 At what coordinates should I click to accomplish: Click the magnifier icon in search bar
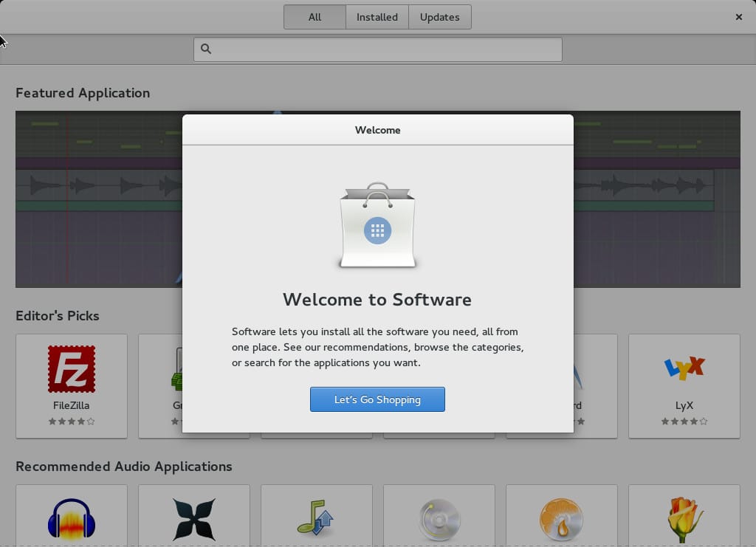[206, 49]
